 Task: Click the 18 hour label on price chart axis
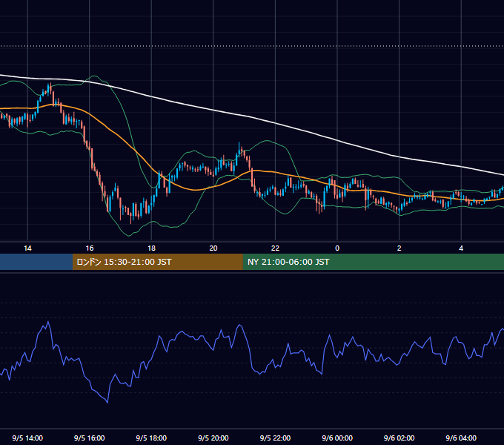click(x=151, y=248)
